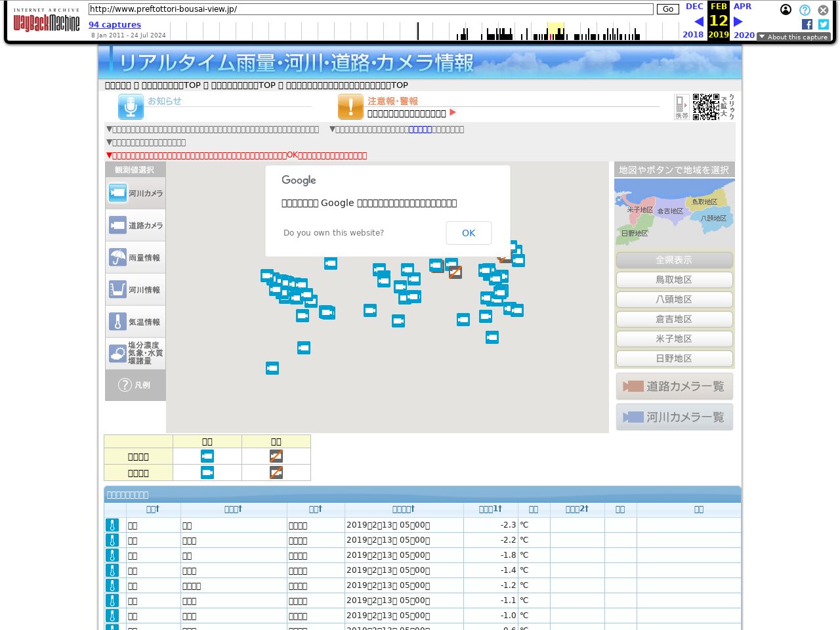Open salinity and weather info icon

point(117,354)
